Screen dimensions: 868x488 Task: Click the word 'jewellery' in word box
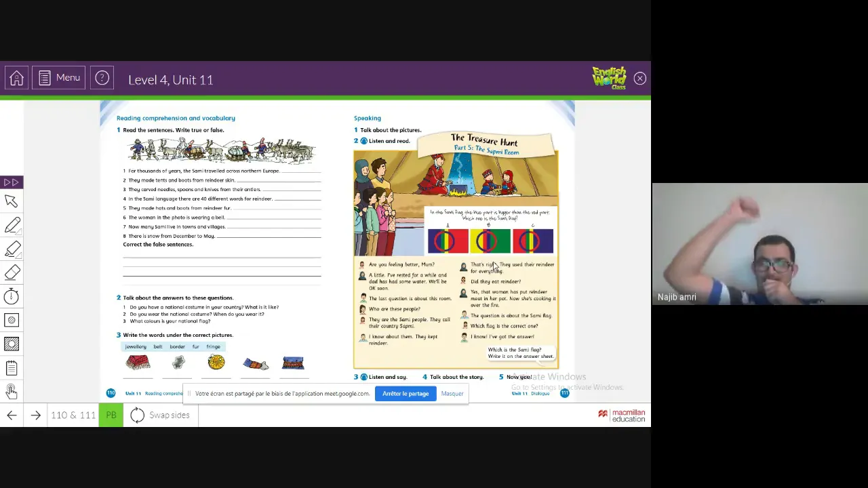[x=136, y=346]
